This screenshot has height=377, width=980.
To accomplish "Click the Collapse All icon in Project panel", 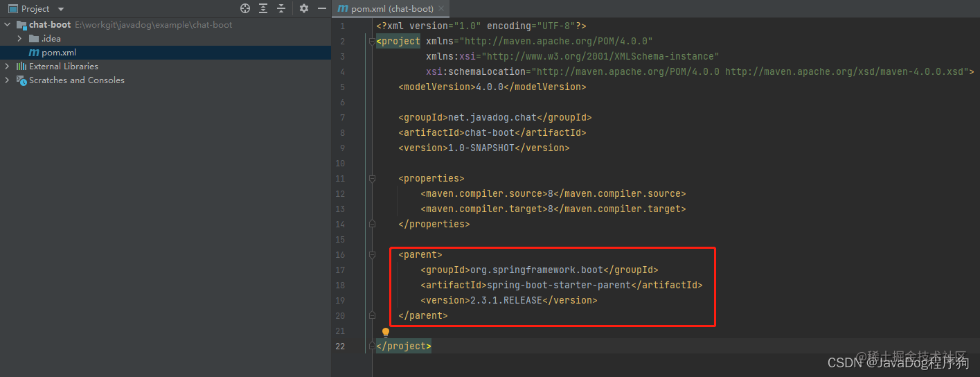I will point(281,8).
